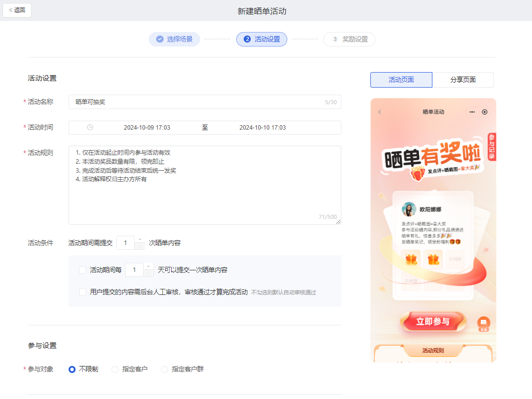
Task: Click the 立即参与 button in preview
Action: (x=433, y=321)
